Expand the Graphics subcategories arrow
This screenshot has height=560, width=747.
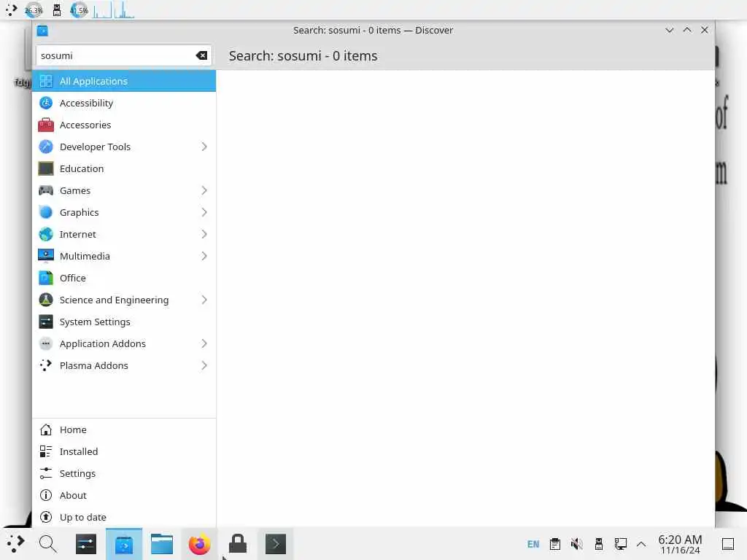tap(204, 212)
